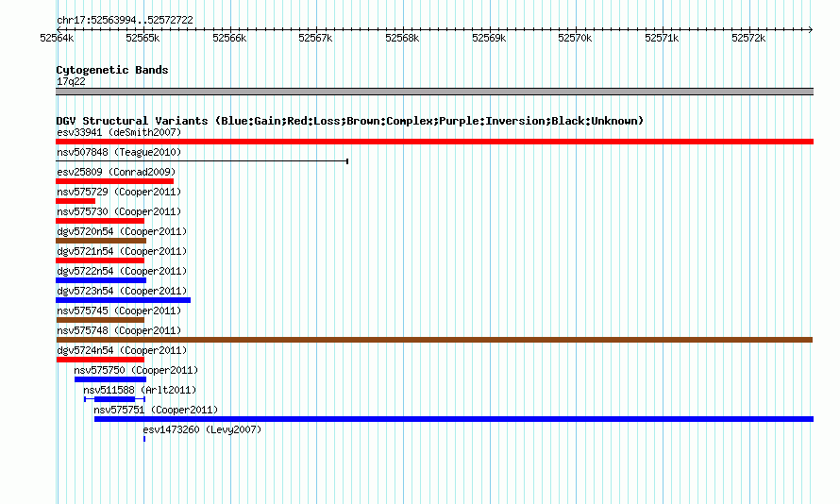The height and width of the screenshot is (504, 840).
Task: Click the gray 17q22 cytogenetic band bar
Action: coord(434,92)
